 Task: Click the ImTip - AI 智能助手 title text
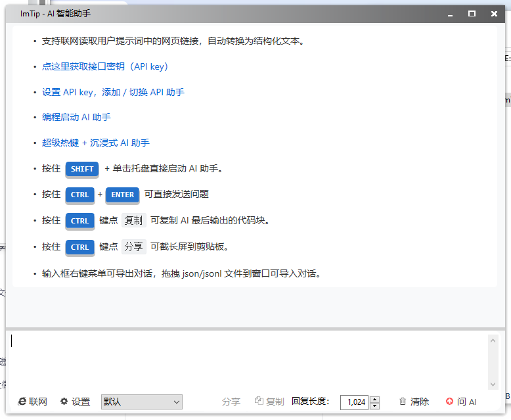[x=55, y=14]
